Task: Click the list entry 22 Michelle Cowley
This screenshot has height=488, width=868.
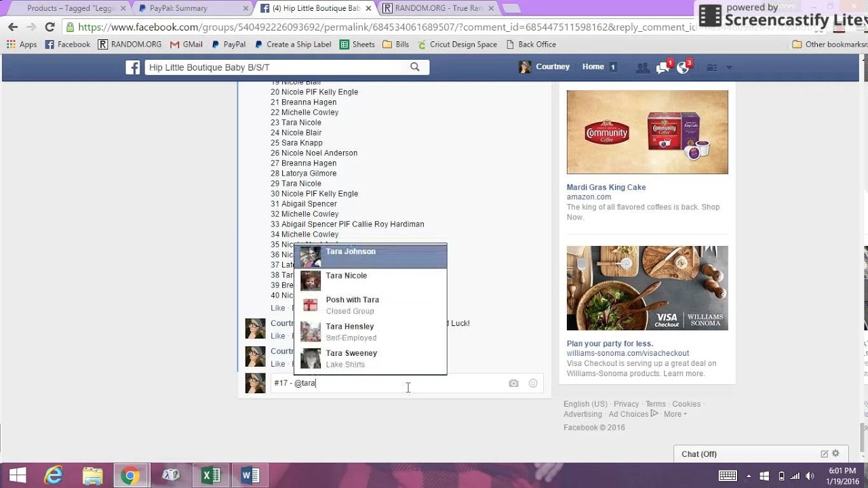Action: tap(304, 113)
